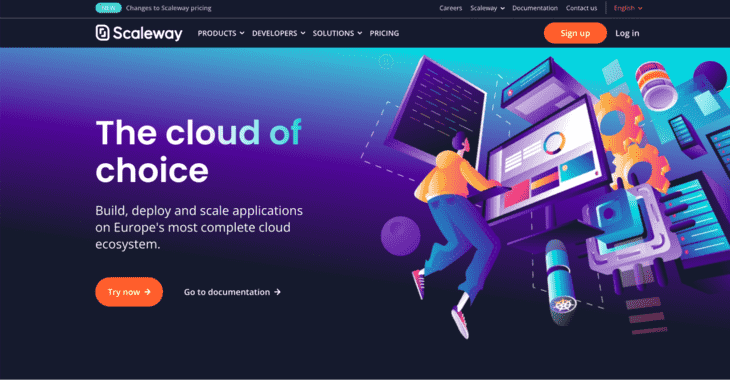The image size is (730, 380).
Task: Click the arrow icon in Try now
Action: coord(148,292)
